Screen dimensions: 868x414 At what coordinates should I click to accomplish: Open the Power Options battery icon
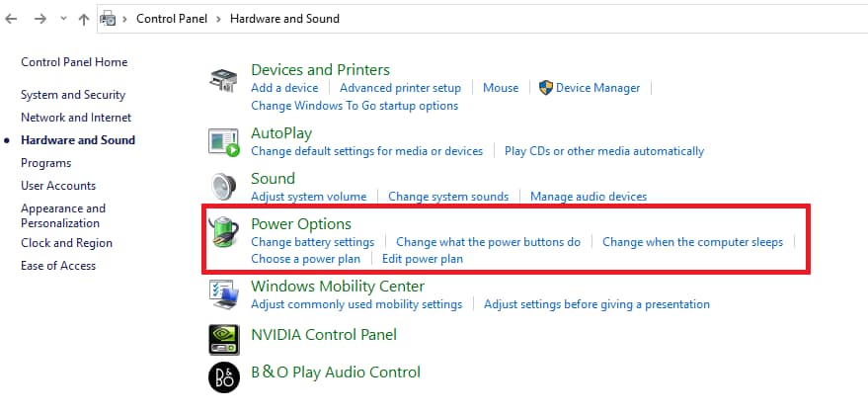[x=225, y=233]
